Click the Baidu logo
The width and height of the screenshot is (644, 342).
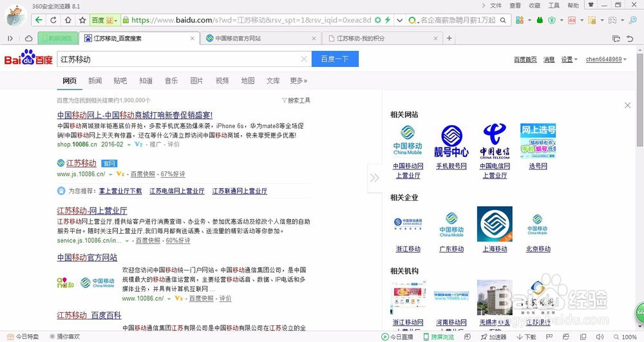tap(28, 58)
